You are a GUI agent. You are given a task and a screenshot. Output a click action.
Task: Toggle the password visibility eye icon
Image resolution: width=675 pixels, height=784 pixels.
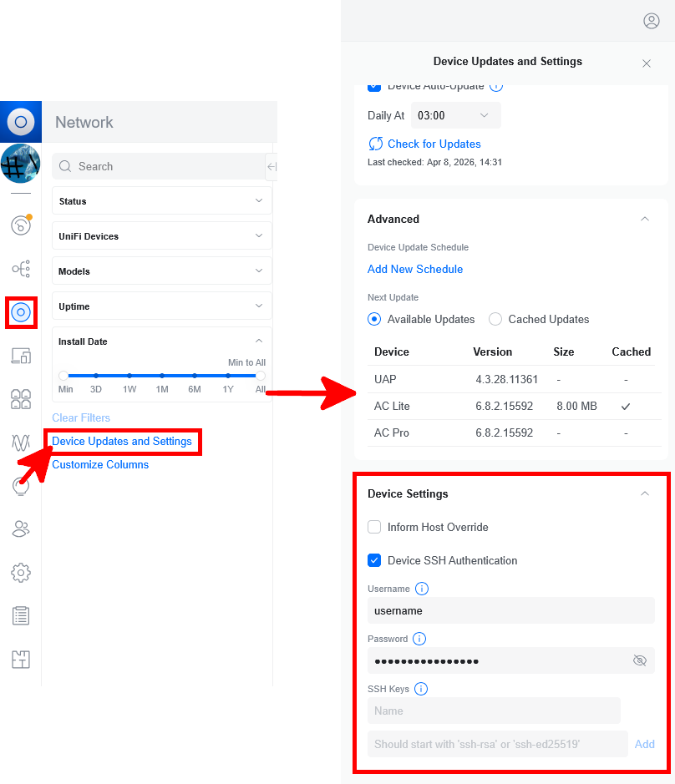640,660
